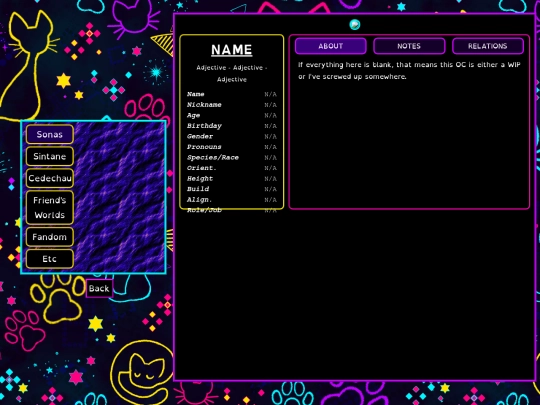Screen dimensions: 540x405
Task: Click the 'If everything here is blank' paragraph
Action: click(x=409, y=71)
